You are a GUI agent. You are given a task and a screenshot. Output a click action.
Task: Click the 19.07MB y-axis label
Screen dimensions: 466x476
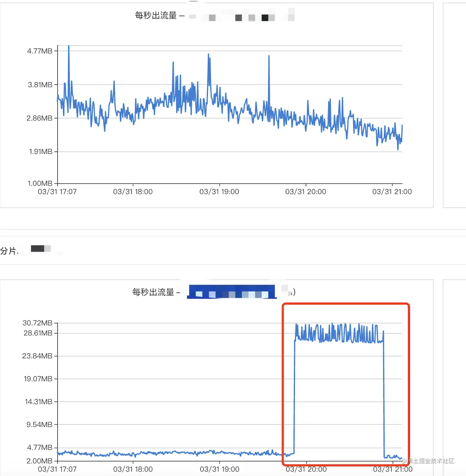(38, 379)
